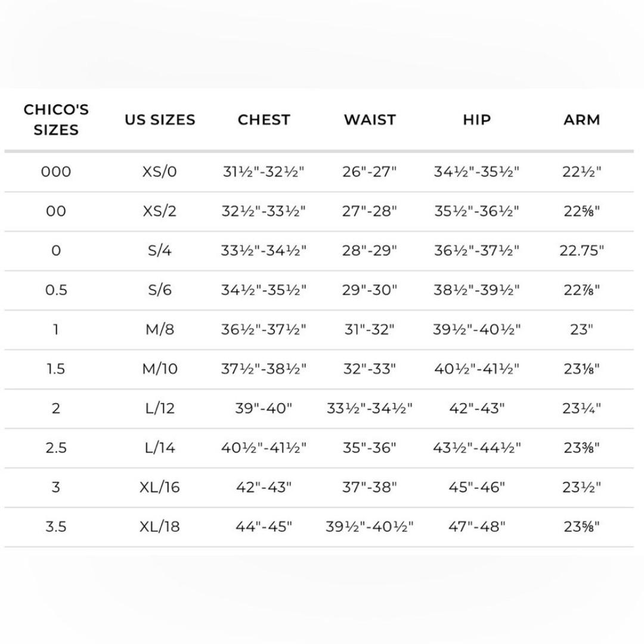This screenshot has width=644, height=644.
Task: Click the Chico's size 000 cell
Action: point(56,171)
